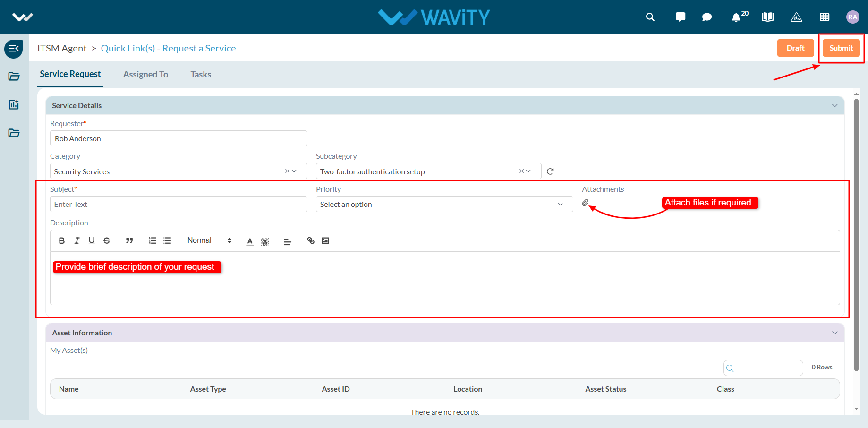Insert a hyperlink in description
The height and width of the screenshot is (428, 868).
[311, 240]
